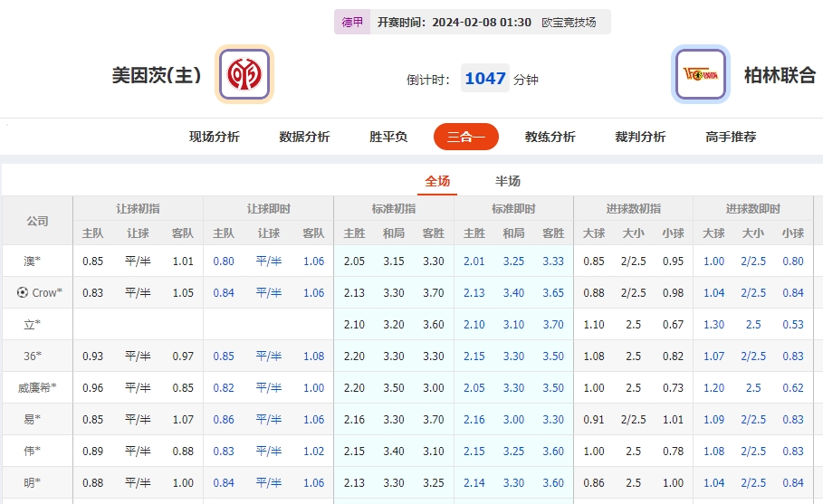This screenshot has height=504, width=823.
Task: Open the 胜平负 tab
Action: pyautogui.click(x=388, y=137)
